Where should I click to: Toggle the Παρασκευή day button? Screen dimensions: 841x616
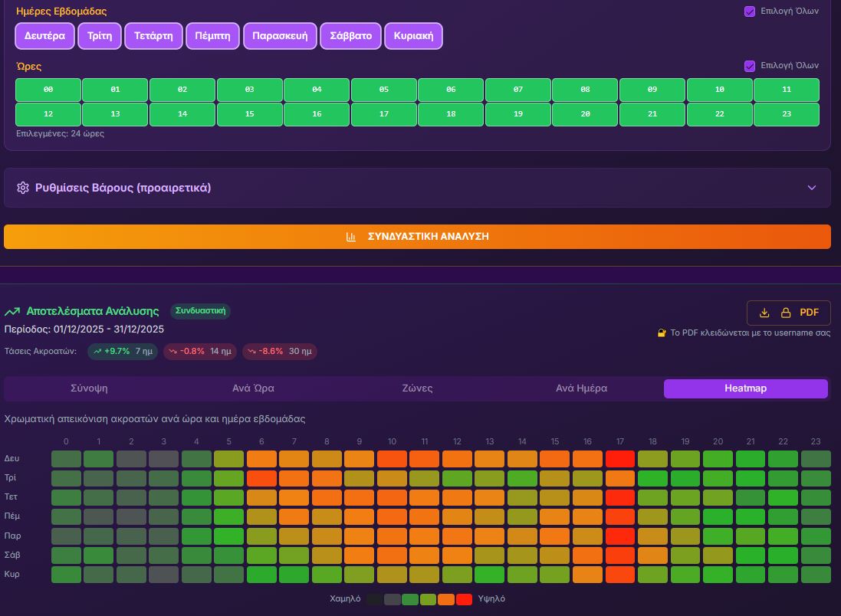click(280, 36)
